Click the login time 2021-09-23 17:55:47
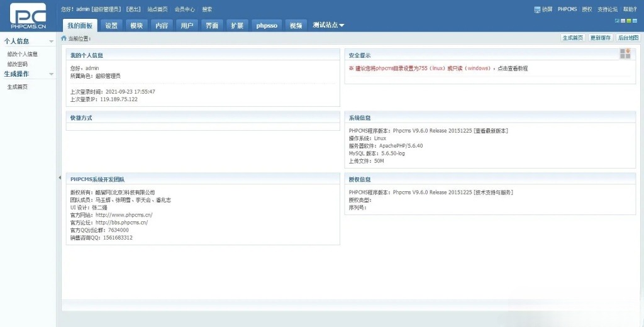644x327 pixels. [x=130, y=92]
